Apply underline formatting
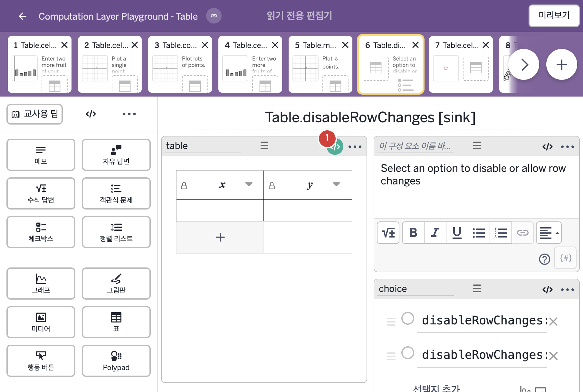The width and height of the screenshot is (583, 392). point(457,233)
